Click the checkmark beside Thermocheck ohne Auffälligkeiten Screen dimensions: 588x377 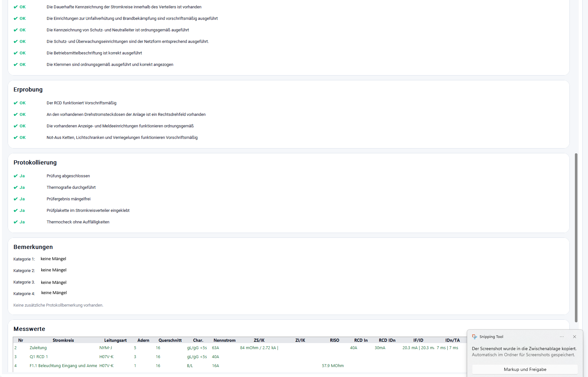pos(16,222)
